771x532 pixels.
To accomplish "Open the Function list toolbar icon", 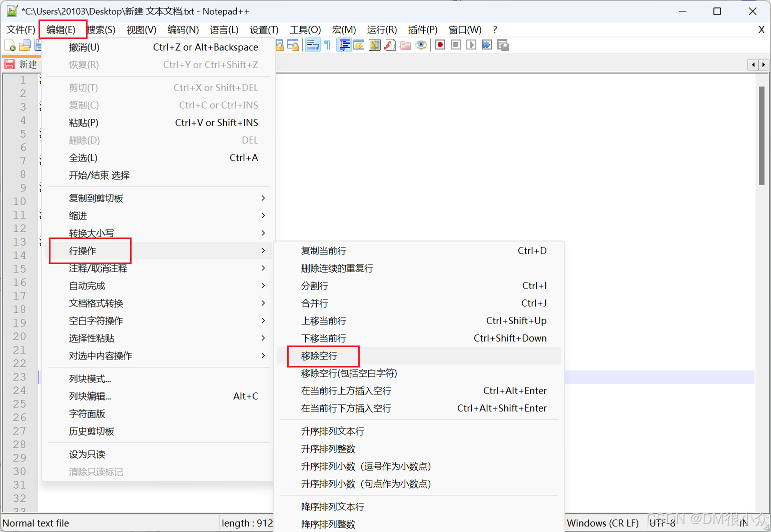I will click(x=390, y=45).
